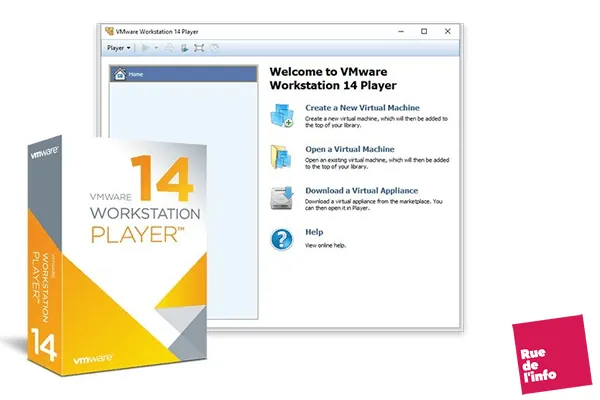Select Home in the library list
Viewport: 600px width, 400px height.
(184, 74)
